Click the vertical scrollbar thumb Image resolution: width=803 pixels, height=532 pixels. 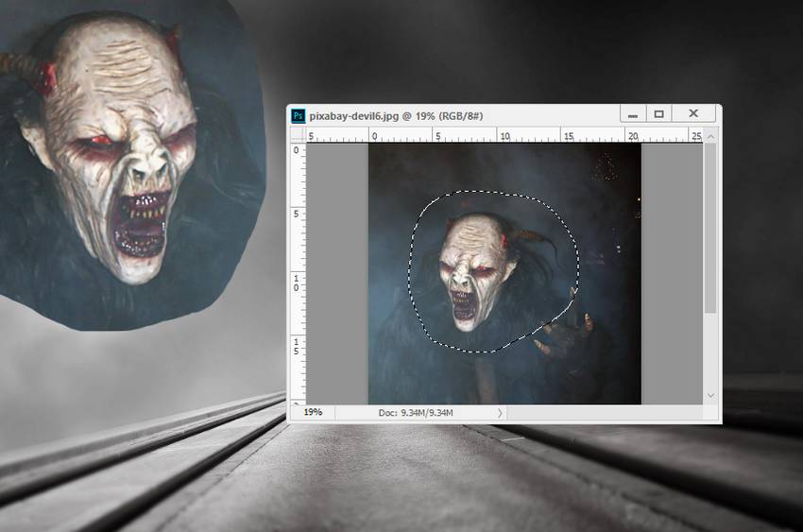point(710,229)
